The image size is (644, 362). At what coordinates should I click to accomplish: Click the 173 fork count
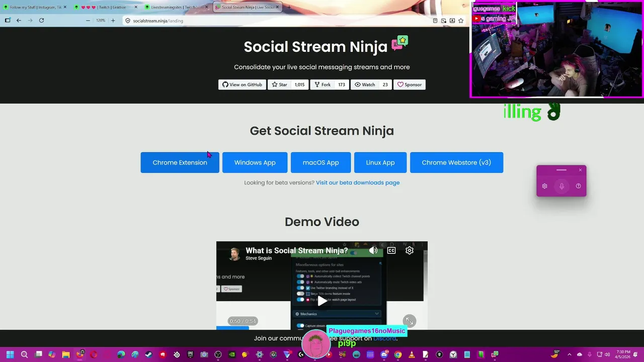coord(342,84)
